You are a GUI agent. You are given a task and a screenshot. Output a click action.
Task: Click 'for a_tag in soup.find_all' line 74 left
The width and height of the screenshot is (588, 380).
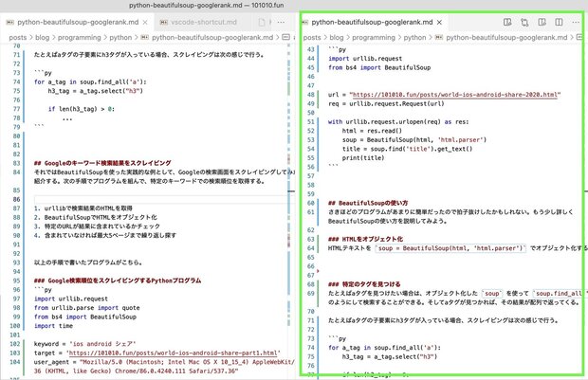tap(90, 81)
